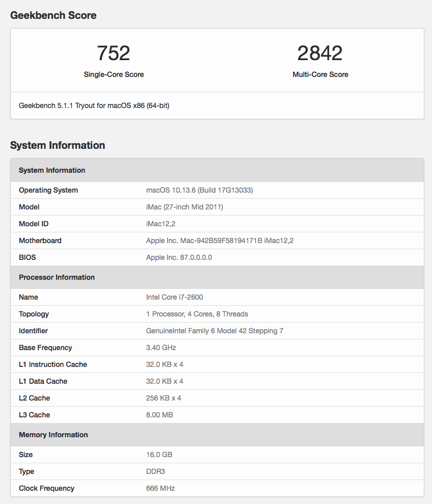
Task: Click the iMac (27-inch Mid 2011) model value
Action: point(184,207)
